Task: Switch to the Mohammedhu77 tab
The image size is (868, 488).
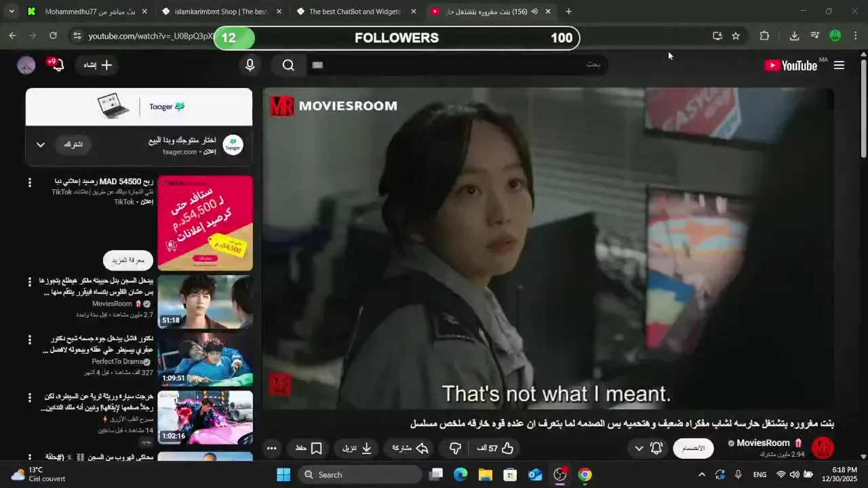Action: [87, 12]
